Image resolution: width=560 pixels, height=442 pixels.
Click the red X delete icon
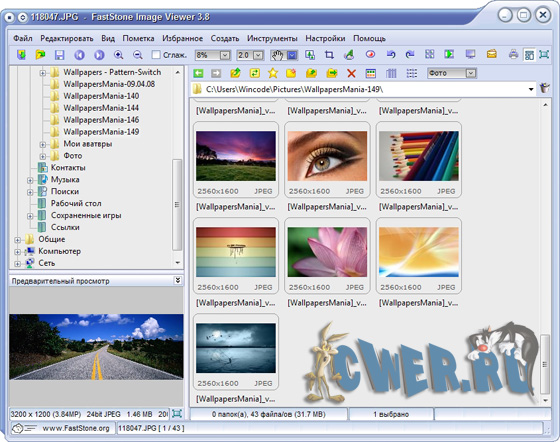tap(351, 73)
